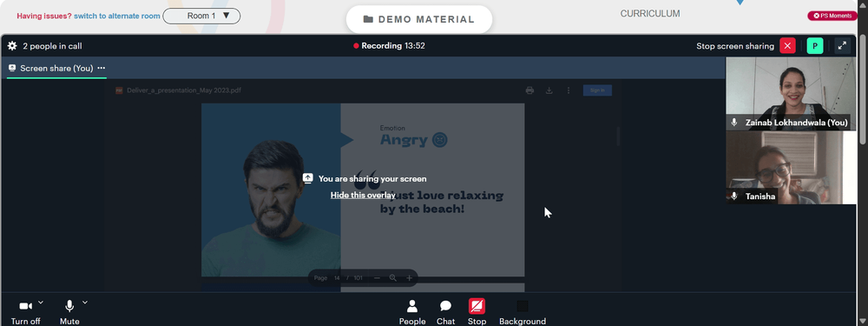Zoom in the PDF with plus icon

tap(409, 278)
